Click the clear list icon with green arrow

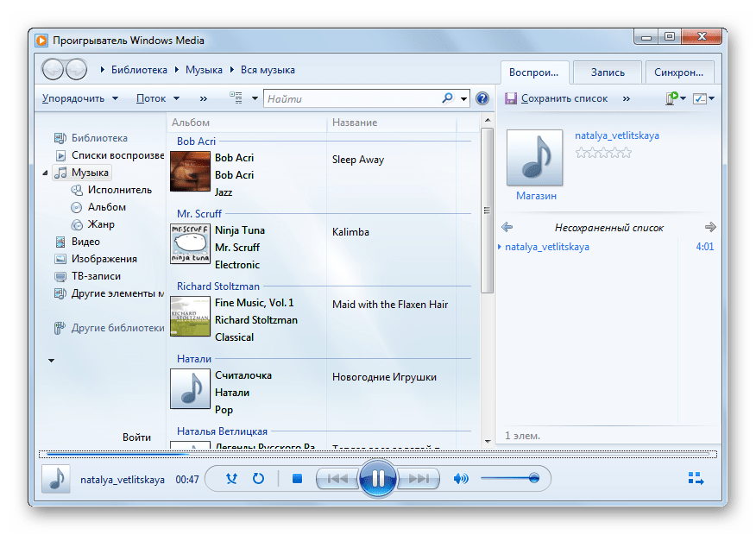[671, 98]
